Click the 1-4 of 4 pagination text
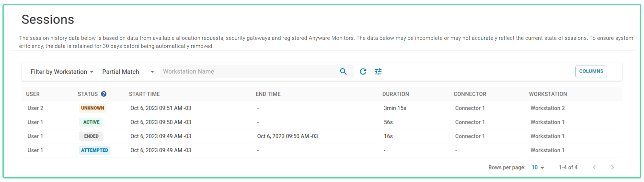644x182 pixels. pos(568,168)
